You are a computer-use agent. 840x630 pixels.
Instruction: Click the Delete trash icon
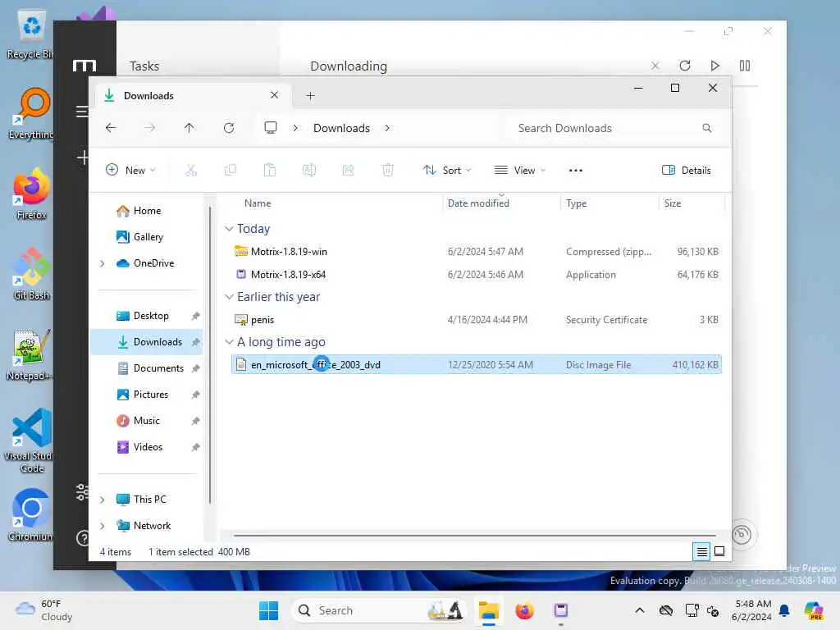(388, 171)
